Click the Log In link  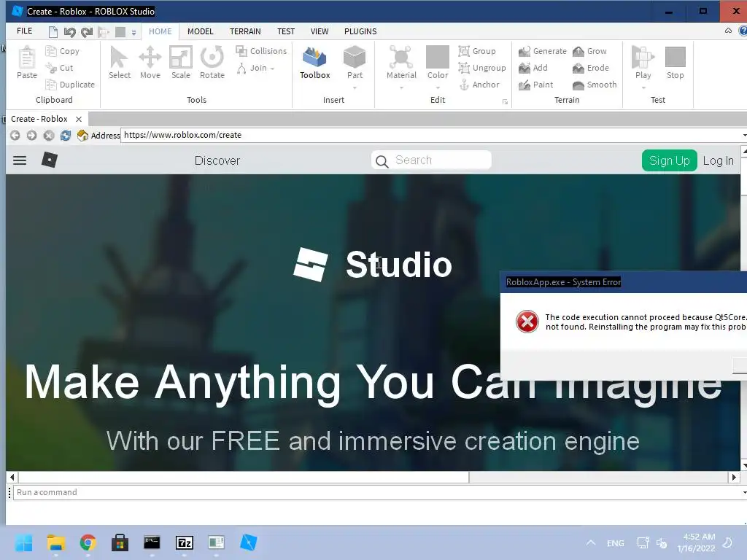pyautogui.click(x=718, y=161)
